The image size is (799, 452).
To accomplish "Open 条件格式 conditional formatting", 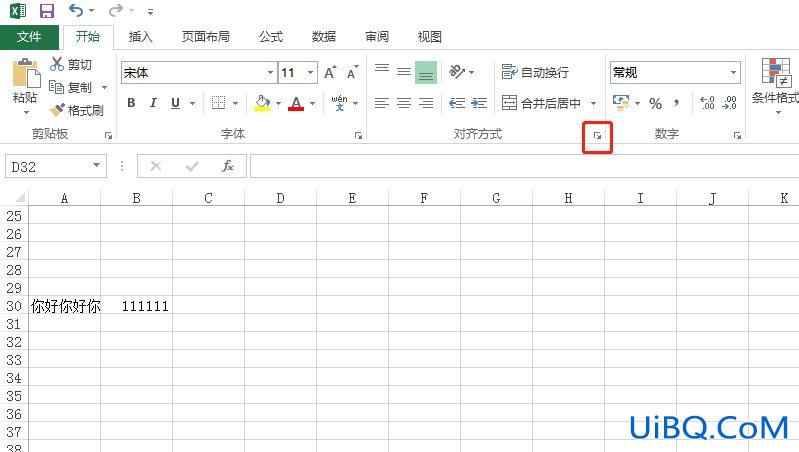I will [x=776, y=85].
